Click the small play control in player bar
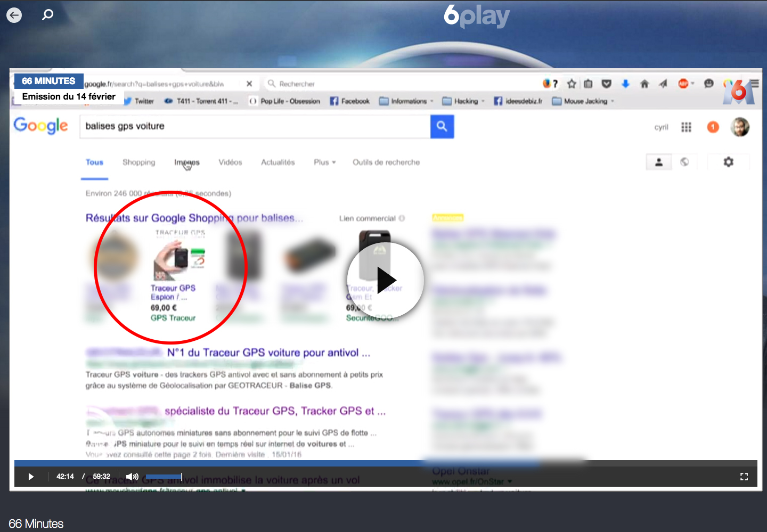The width and height of the screenshot is (767, 532). click(31, 477)
